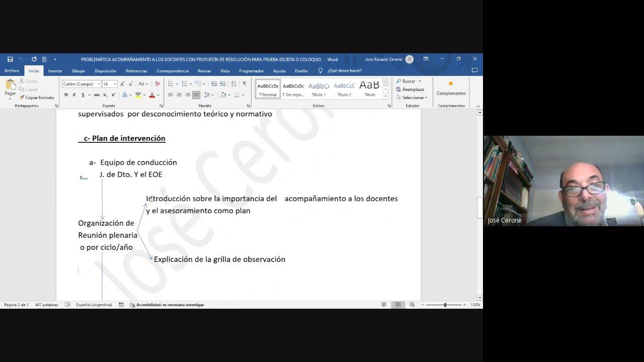Expand the Estilos gallery more arrow
This screenshot has width=644, height=362.
[385, 96]
